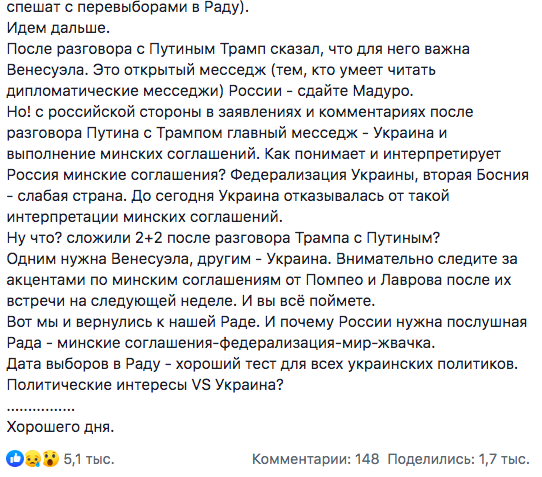The height and width of the screenshot is (477, 542).
Task: Click the closing text 'Хорошего дня.'
Action: click(x=60, y=427)
